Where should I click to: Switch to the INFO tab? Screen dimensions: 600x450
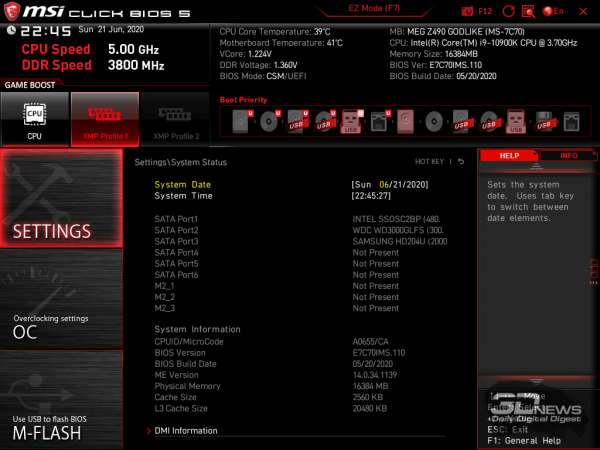[x=568, y=156]
